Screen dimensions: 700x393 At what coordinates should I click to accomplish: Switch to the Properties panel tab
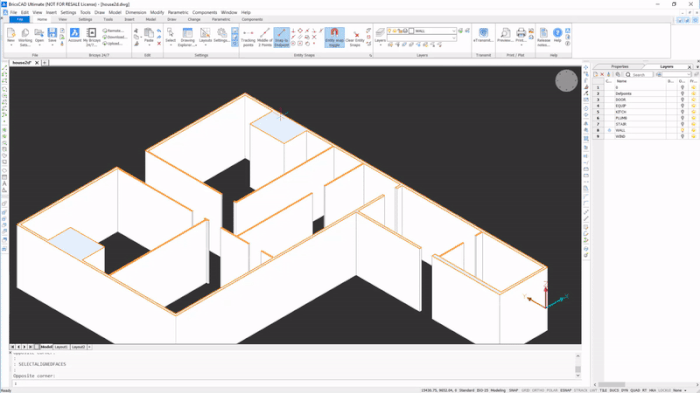pyautogui.click(x=620, y=67)
